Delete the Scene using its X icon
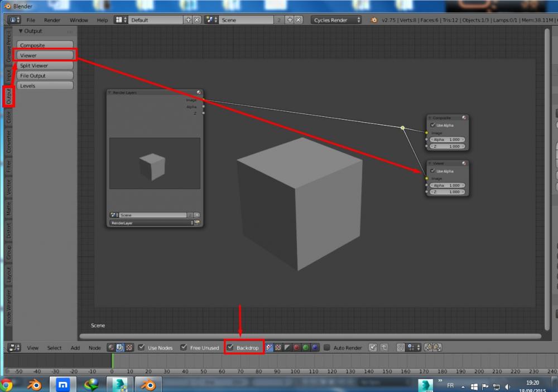 (x=299, y=20)
